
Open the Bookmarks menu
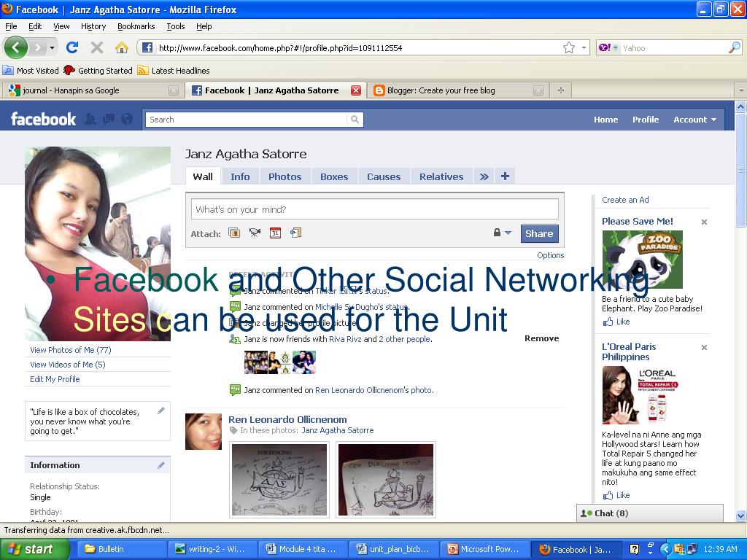point(136,26)
